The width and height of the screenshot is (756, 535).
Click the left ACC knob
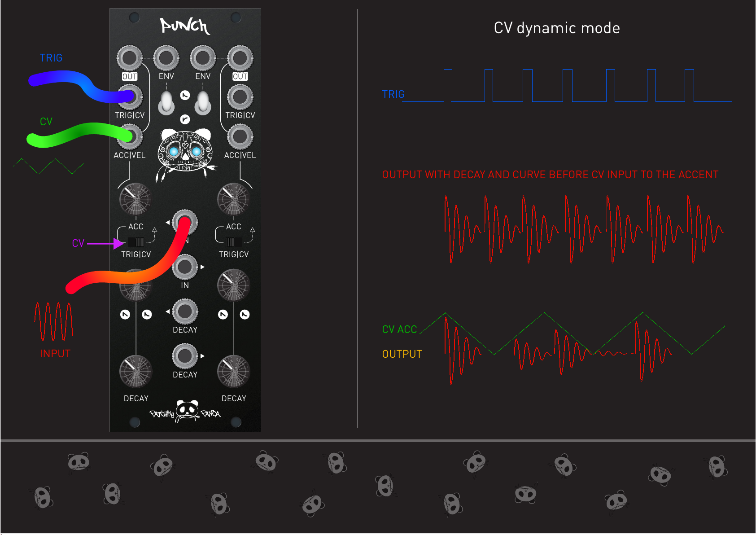point(135,199)
